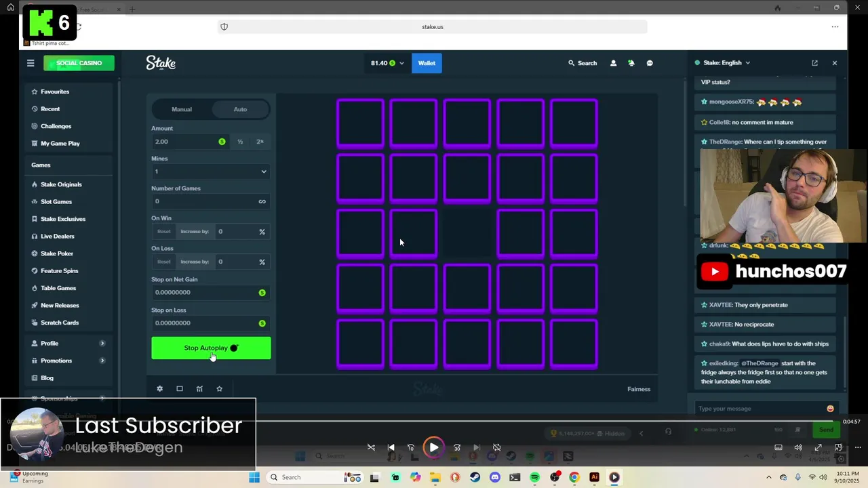Click the stake.us address bar
This screenshot has height=488, width=868.
[433, 27]
